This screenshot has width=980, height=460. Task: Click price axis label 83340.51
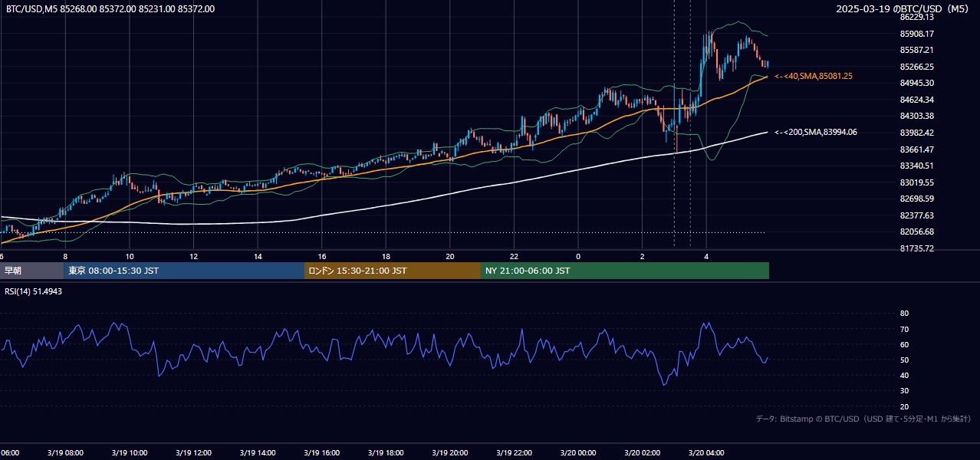[917, 166]
